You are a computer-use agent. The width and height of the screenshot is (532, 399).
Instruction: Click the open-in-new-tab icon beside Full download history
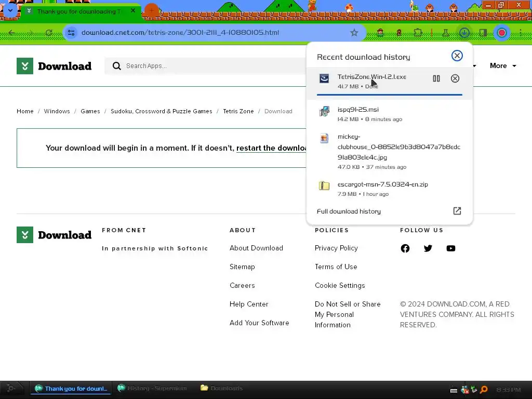[x=457, y=211]
